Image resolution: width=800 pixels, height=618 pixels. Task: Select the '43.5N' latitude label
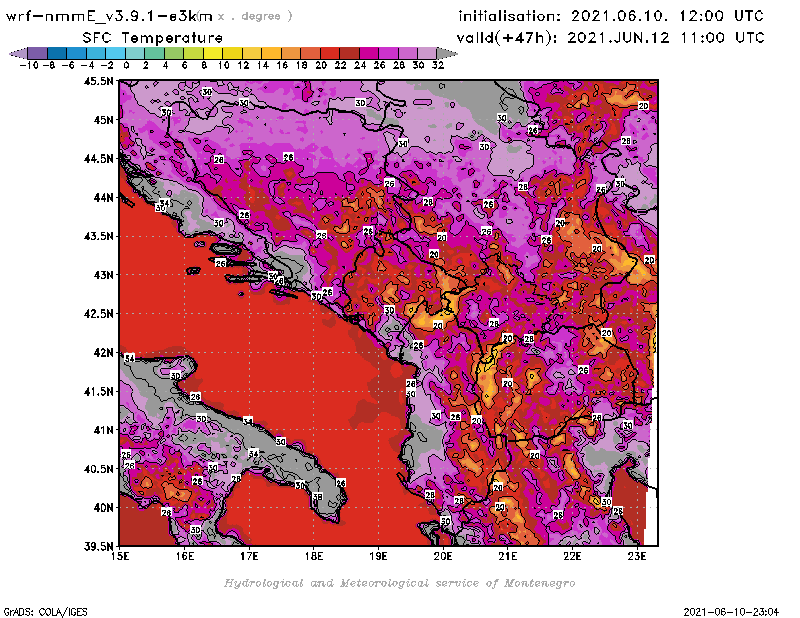click(98, 236)
